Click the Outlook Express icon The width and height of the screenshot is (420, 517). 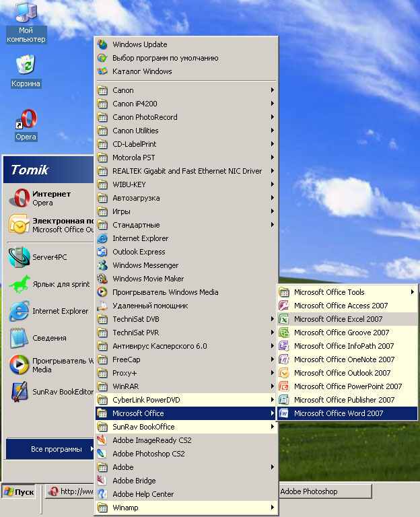(x=102, y=252)
